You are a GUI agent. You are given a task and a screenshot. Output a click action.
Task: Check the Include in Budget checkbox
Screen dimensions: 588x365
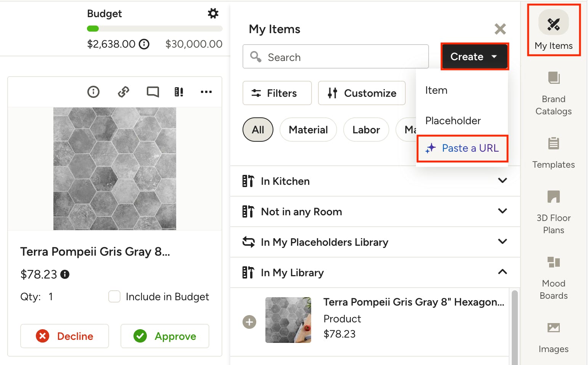pos(114,296)
